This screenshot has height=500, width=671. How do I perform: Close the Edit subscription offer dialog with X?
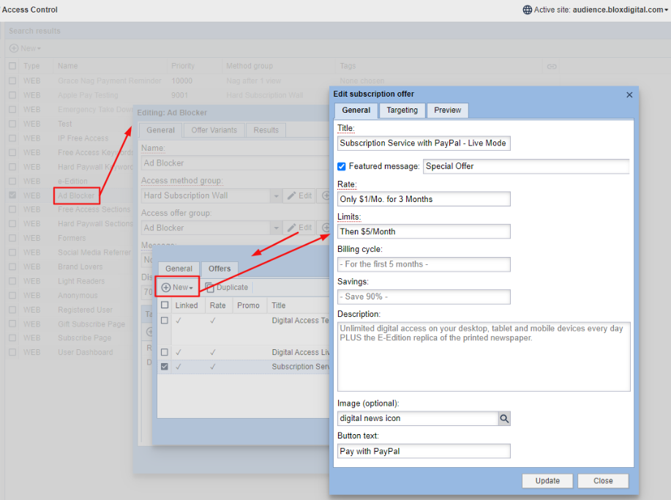click(629, 95)
